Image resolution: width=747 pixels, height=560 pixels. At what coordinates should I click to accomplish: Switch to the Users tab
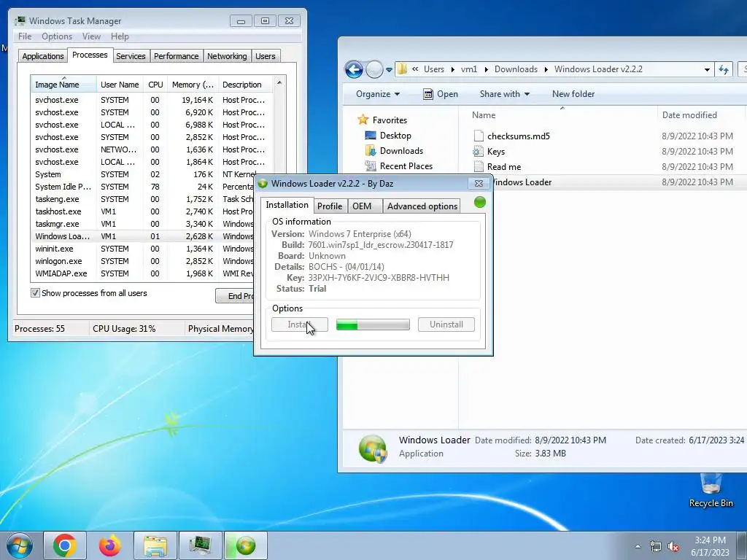point(266,56)
